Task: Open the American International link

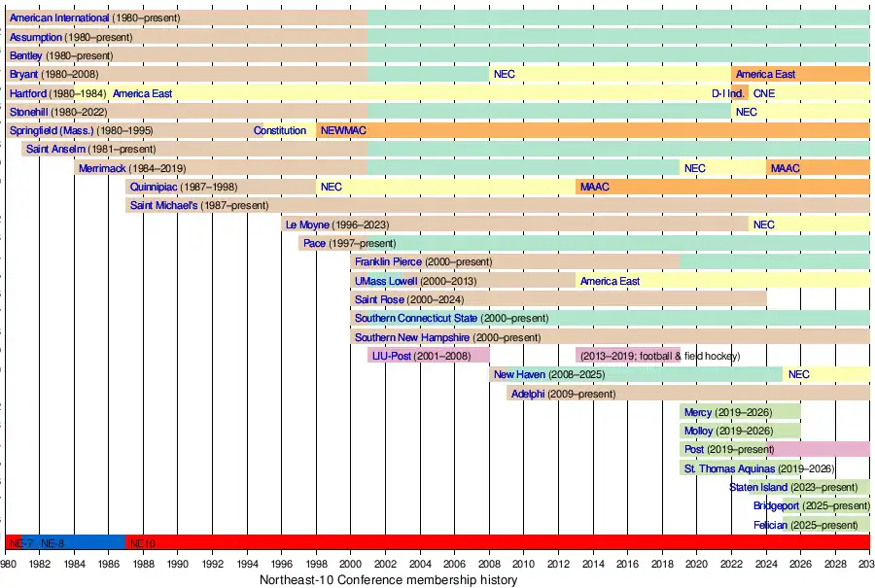Action: (x=58, y=18)
